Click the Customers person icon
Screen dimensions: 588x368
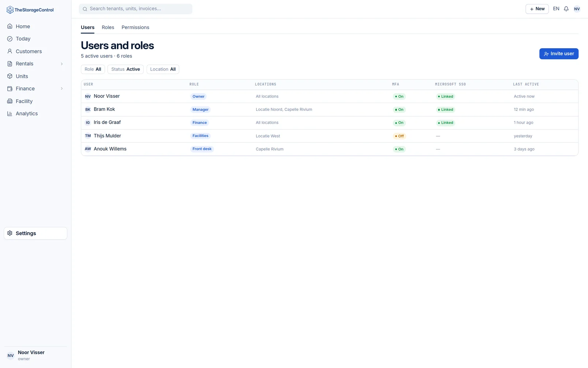10,52
